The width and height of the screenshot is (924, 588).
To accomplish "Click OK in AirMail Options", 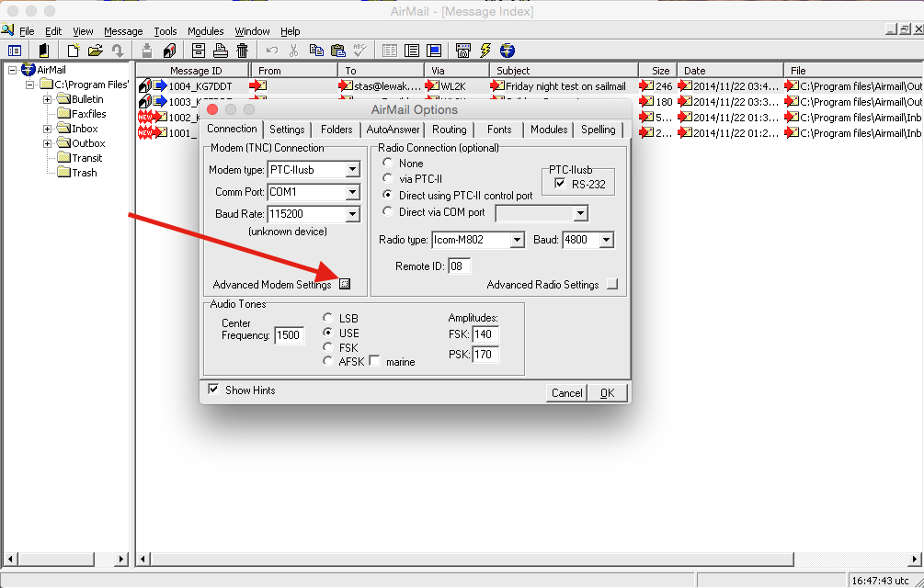I will click(x=607, y=392).
